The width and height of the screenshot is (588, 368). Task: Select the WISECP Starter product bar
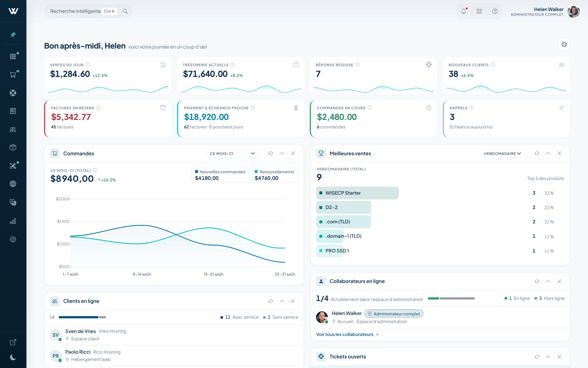(357, 193)
